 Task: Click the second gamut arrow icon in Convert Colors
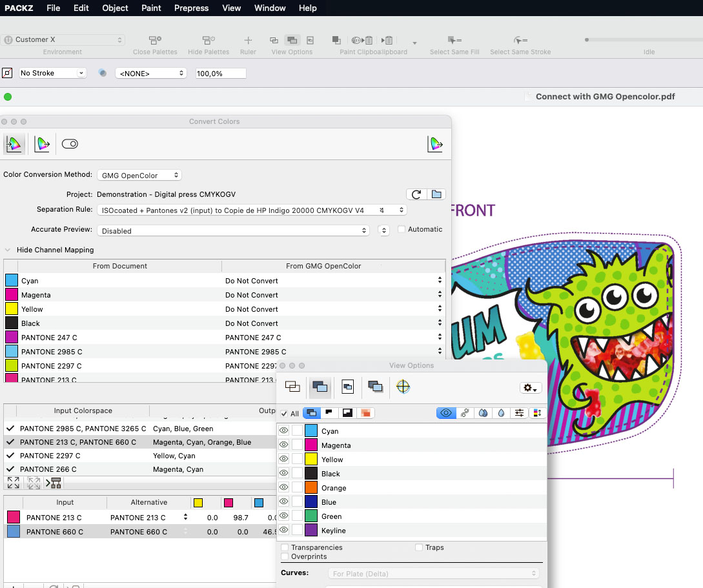42,144
